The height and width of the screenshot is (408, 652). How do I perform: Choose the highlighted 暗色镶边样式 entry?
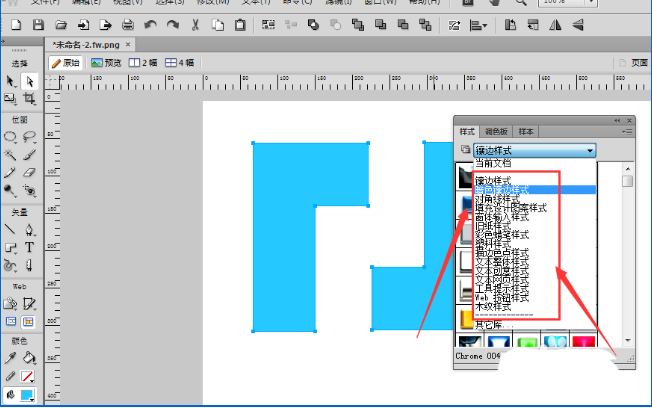click(535, 190)
